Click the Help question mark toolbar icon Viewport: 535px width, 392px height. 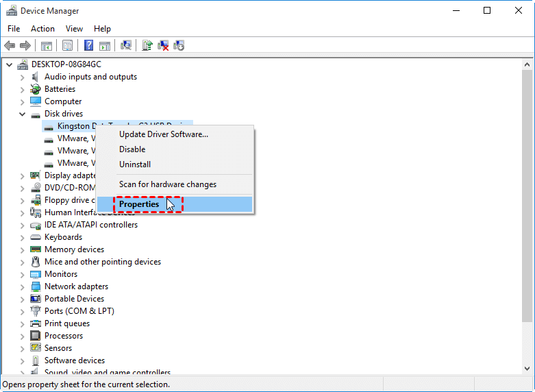point(88,45)
